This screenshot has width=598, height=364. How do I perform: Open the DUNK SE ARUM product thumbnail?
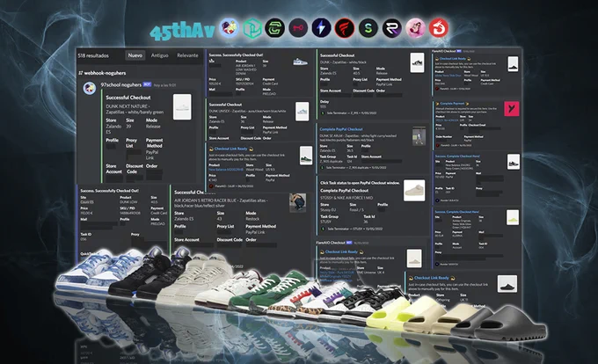(x=419, y=136)
